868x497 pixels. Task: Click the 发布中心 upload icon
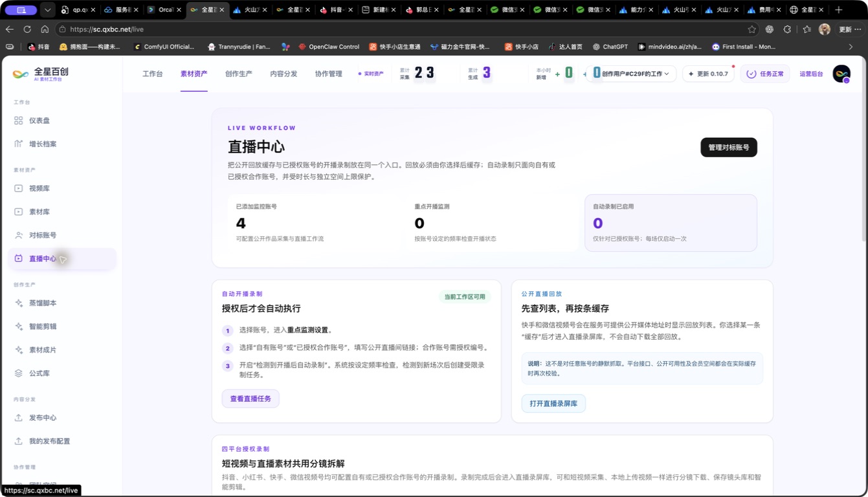click(x=18, y=417)
